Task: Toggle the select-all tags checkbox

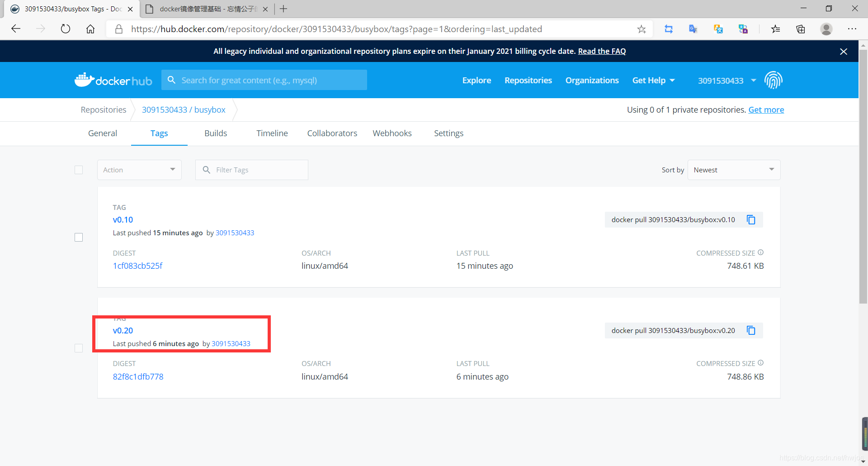Action: pos(79,170)
